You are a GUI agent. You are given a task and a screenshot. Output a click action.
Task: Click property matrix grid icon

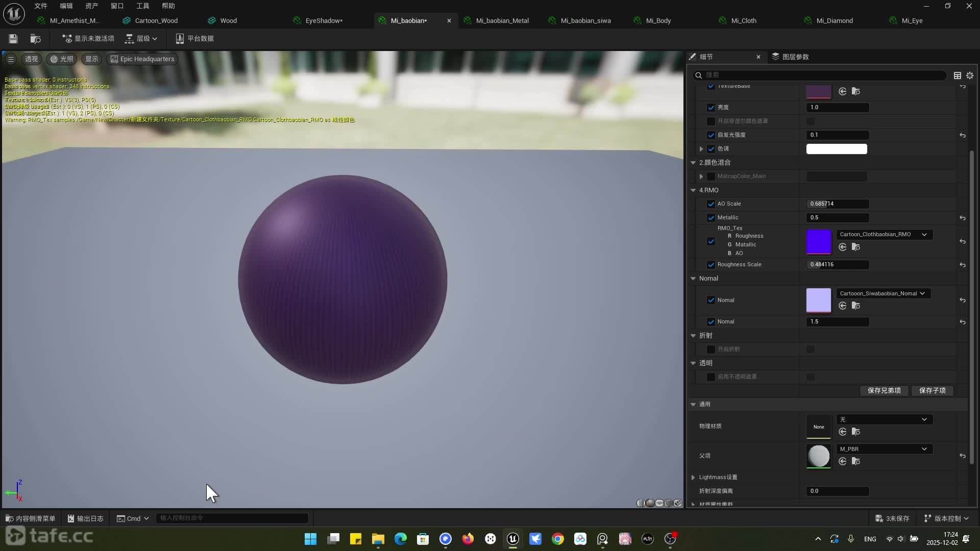click(958, 76)
